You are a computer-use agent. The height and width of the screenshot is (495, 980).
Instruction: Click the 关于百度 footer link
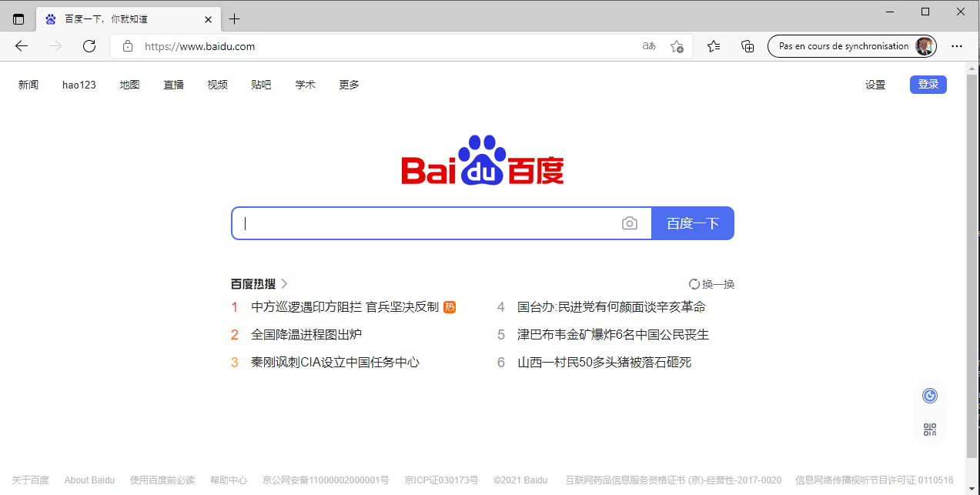pyautogui.click(x=31, y=480)
